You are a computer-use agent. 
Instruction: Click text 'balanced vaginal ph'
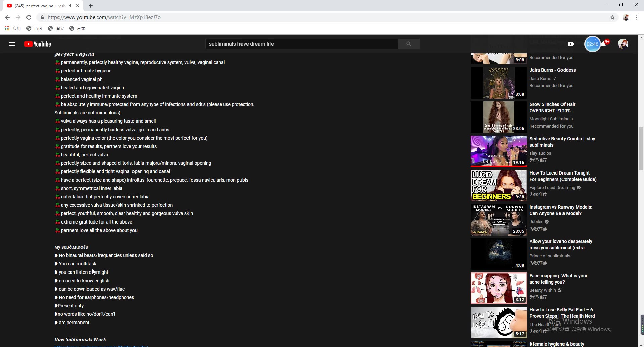82,79
